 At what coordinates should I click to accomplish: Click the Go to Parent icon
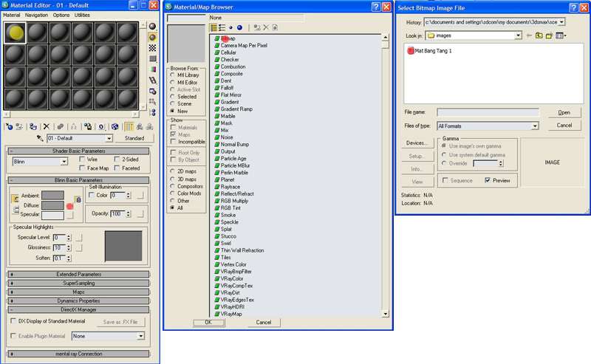140,126
